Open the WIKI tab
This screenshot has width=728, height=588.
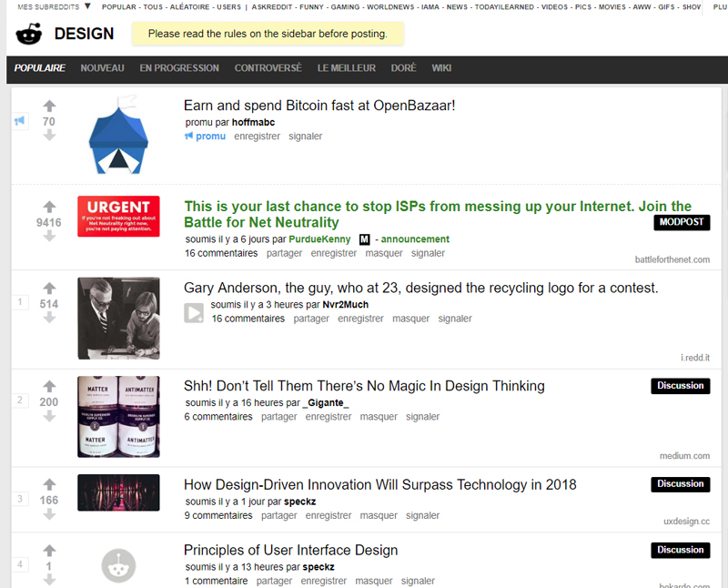[441, 68]
